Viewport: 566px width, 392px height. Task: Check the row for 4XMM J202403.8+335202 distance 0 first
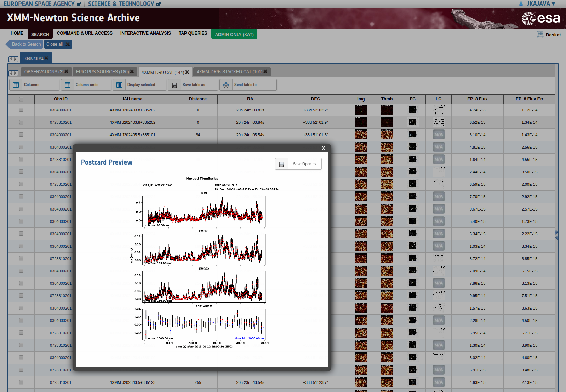tap(21, 110)
